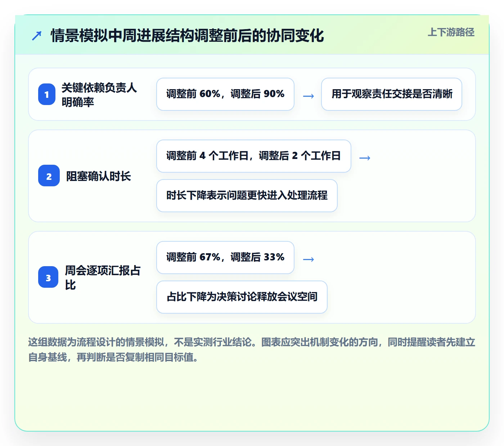The width and height of the screenshot is (504, 446).
Task: Select the 关键依赖负责人明确率 row label
Action: [99, 95]
